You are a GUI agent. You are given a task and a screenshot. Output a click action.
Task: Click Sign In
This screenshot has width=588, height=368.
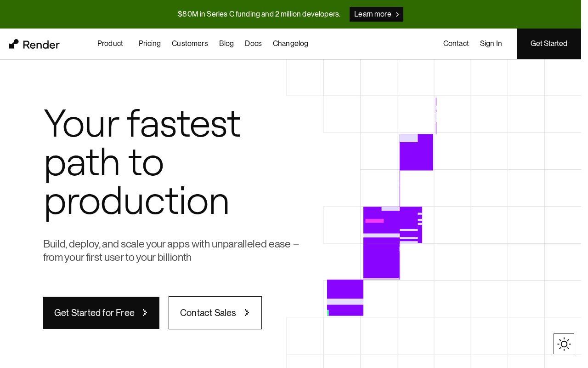tap(491, 43)
